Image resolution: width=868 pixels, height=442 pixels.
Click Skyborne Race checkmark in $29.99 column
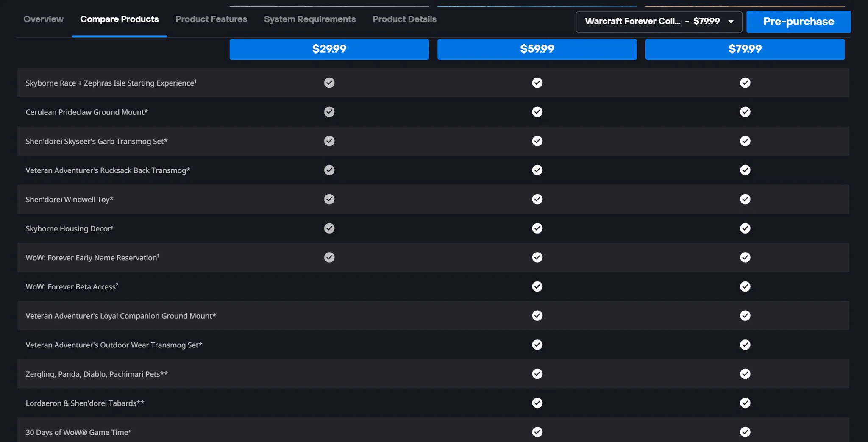(x=329, y=83)
